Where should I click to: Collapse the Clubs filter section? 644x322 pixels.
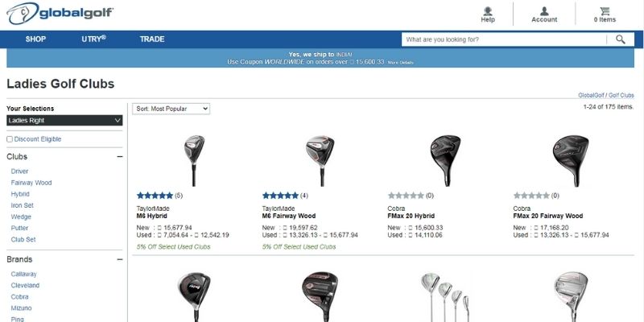click(x=119, y=156)
